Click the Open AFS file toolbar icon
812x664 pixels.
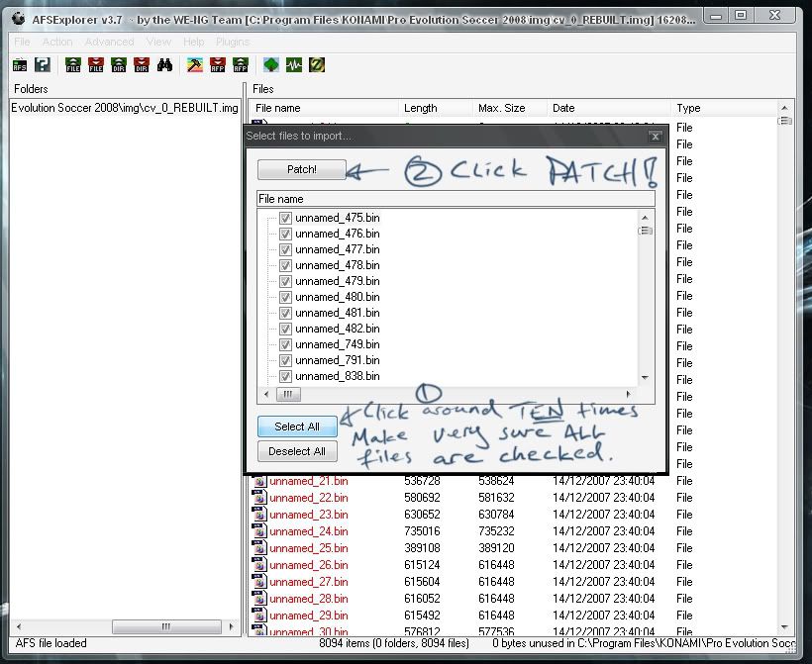20,64
